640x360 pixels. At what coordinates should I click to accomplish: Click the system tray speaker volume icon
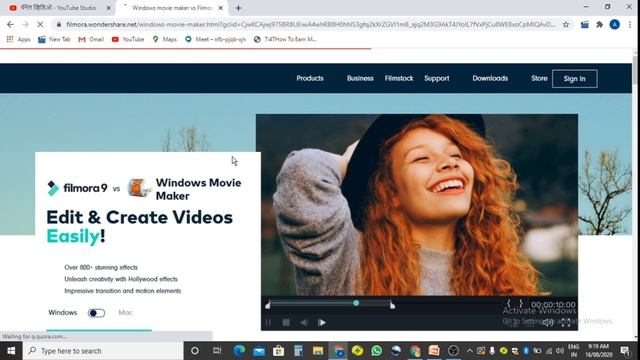pos(559,351)
